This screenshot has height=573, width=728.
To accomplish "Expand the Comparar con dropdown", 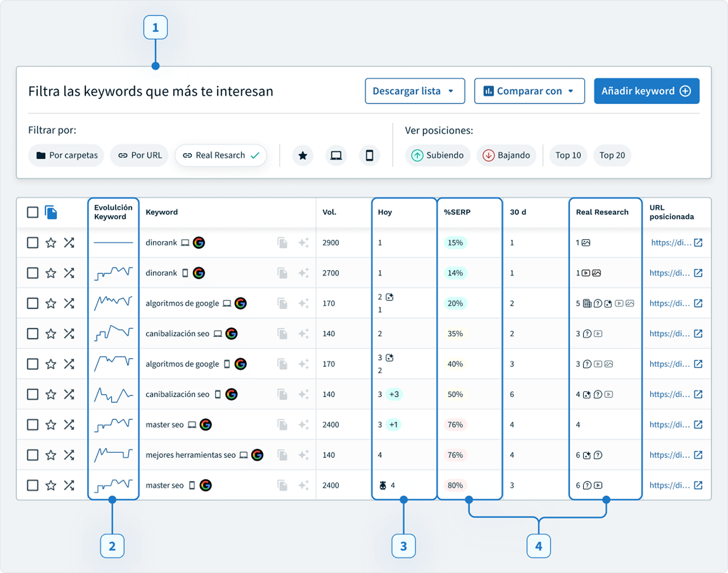I will [529, 91].
